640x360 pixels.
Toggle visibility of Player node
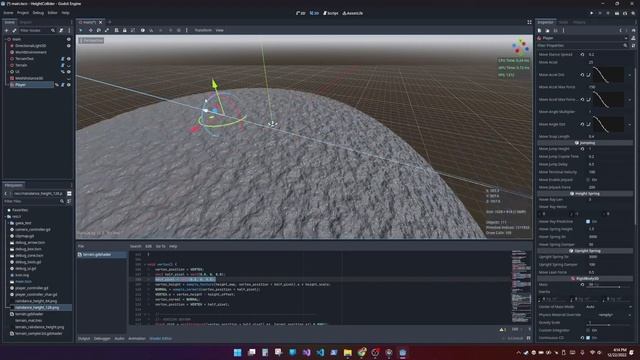coord(69,85)
